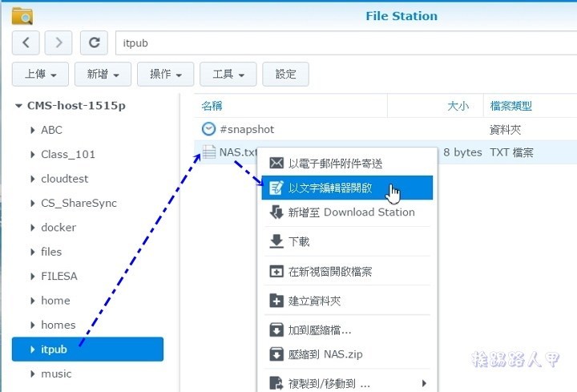Go back with the left arrow button
Screen dimensions: 577x392
[26, 42]
